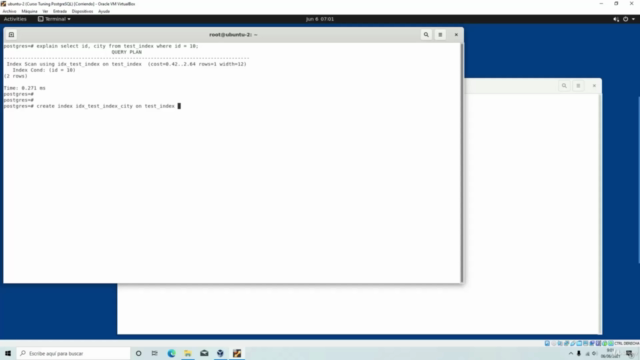Open the clock showing Jun 6 07:01
This screenshot has height=360, width=640.
320,19
